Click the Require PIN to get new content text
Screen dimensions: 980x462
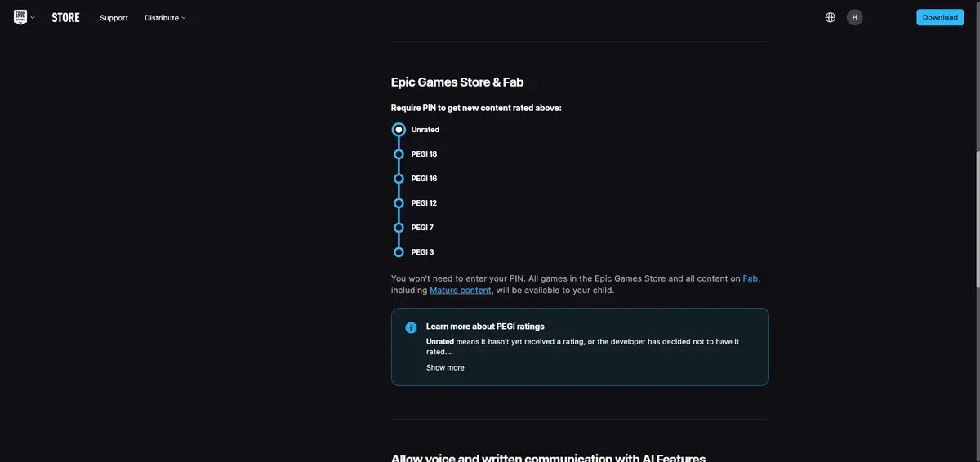476,108
